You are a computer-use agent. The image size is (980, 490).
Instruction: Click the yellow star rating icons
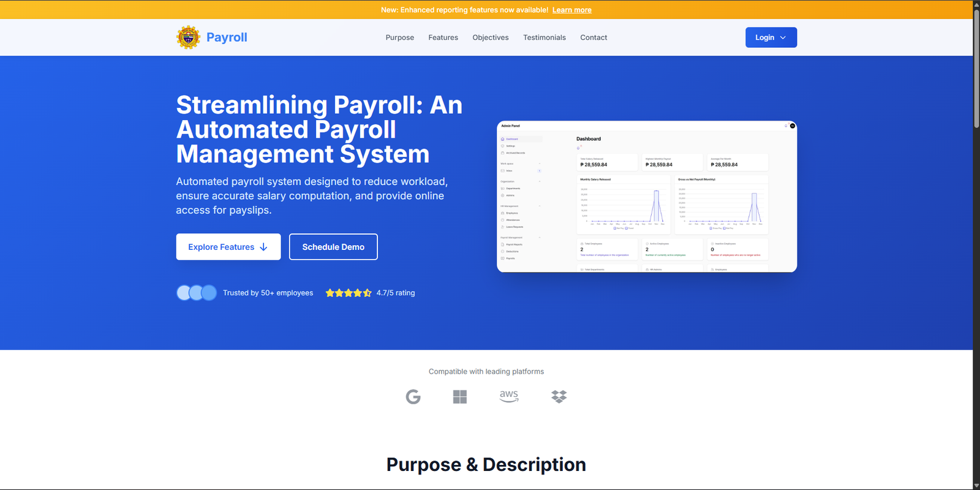[349, 293]
